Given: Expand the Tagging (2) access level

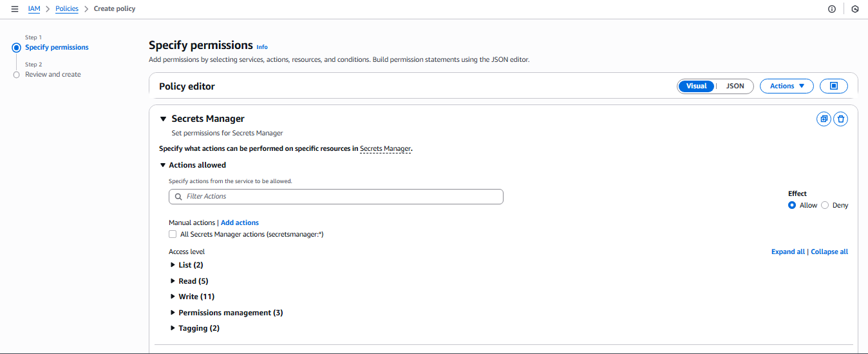Looking at the screenshot, I should click(173, 328).
